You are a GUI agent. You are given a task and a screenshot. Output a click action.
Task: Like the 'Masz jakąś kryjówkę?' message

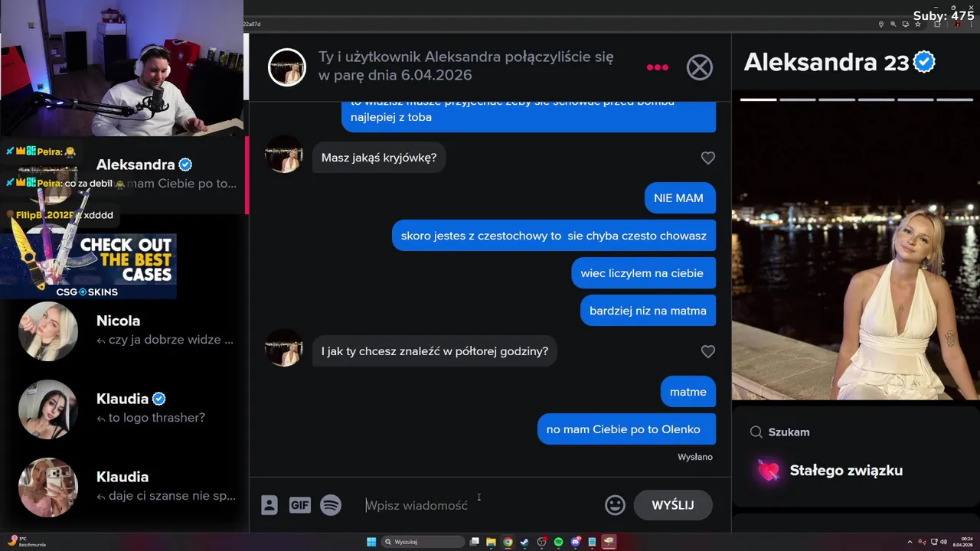pyautogui.click(x=708, y=158)
